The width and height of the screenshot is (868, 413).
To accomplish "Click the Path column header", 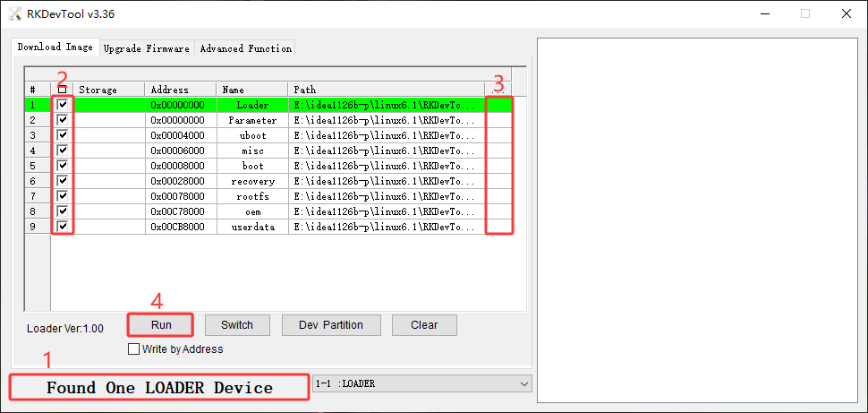I will (387, 90).
